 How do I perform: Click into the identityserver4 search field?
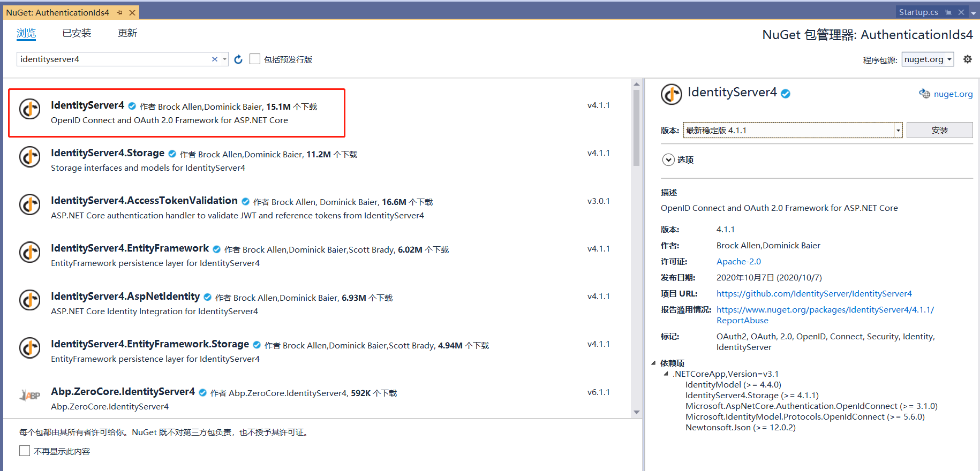(114, 59)
